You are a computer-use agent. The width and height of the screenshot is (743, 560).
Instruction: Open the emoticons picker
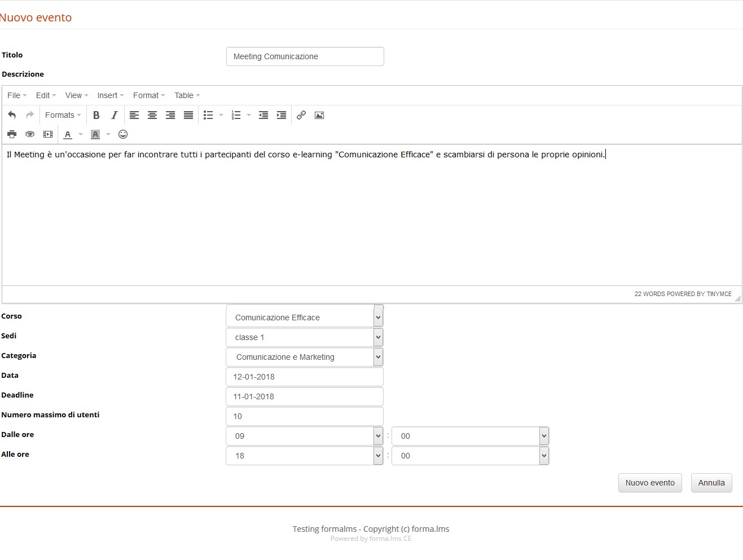click(x=123, y=134)
